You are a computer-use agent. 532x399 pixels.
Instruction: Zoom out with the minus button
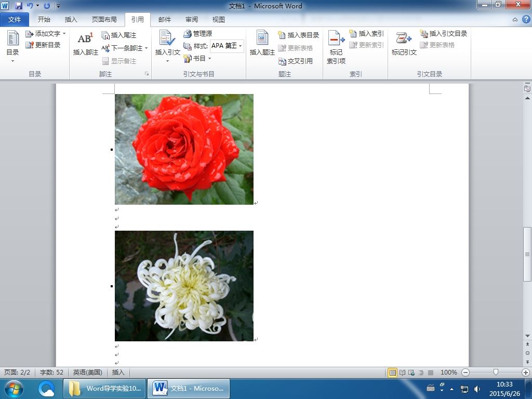coord(466,373)
